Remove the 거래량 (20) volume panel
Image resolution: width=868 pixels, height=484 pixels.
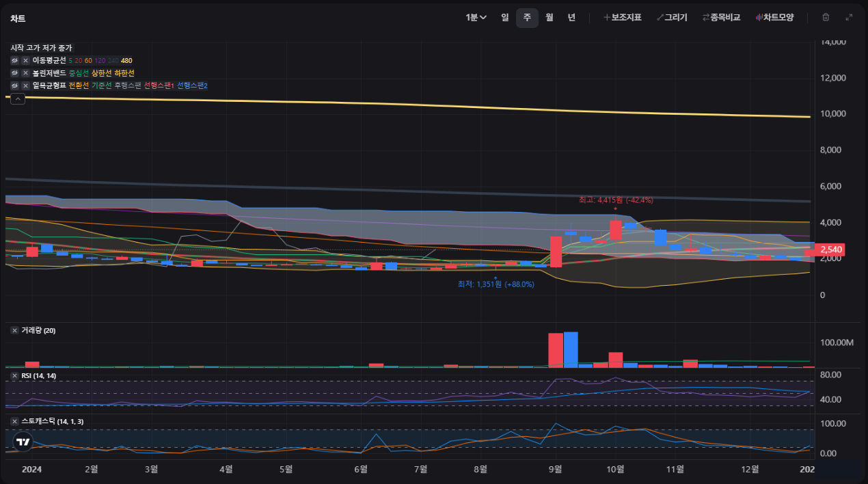pos(14,330)
